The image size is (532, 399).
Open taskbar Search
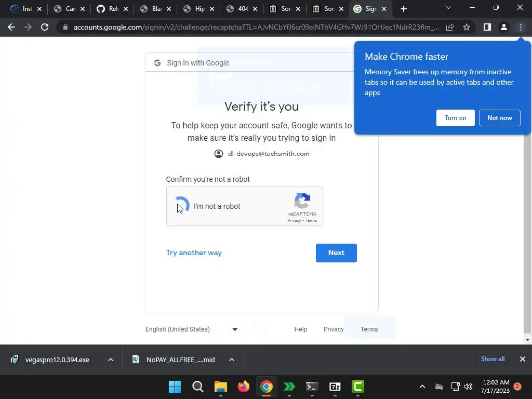pos(198,387)
